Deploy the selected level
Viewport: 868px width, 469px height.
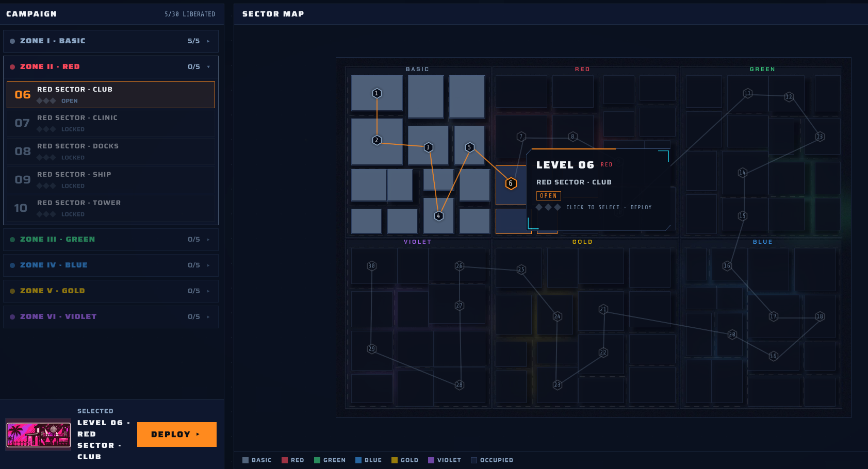[x=177, y=434]
